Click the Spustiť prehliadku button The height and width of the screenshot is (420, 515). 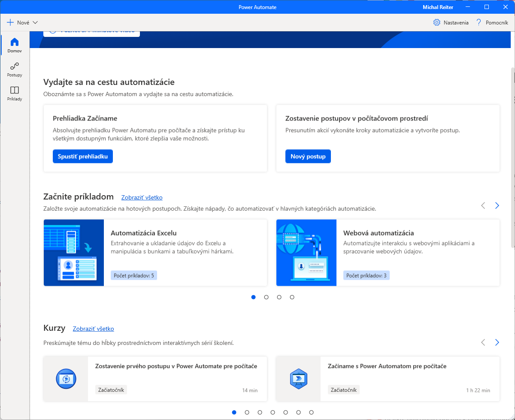pyautogui.click(x=83, y=157)
